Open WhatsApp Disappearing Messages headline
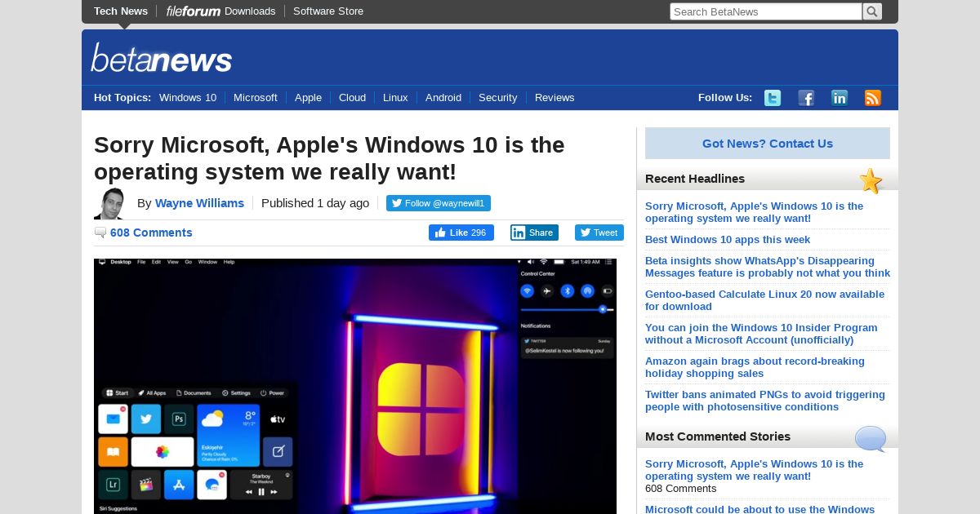Image resolution: width=980 pixels, height=514 pixels. coord(768,267)
